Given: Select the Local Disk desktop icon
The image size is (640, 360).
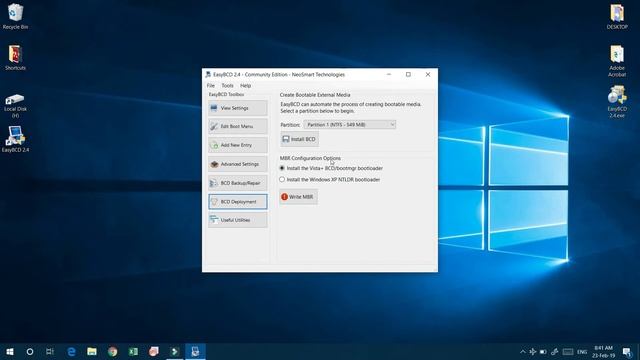Looking at the screenshot, I should [x=15, y=106].
